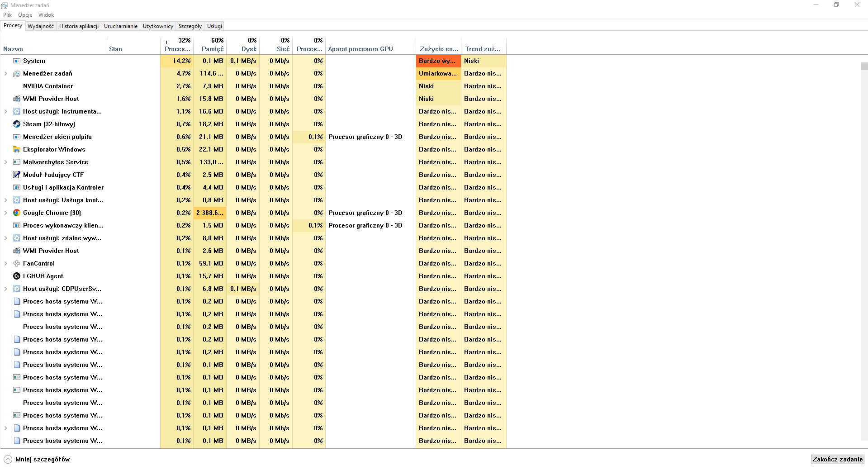This screenshot has width=868, height=470.
Task: Select the Malwarebytes Service icon
Action: click(17, 162)
